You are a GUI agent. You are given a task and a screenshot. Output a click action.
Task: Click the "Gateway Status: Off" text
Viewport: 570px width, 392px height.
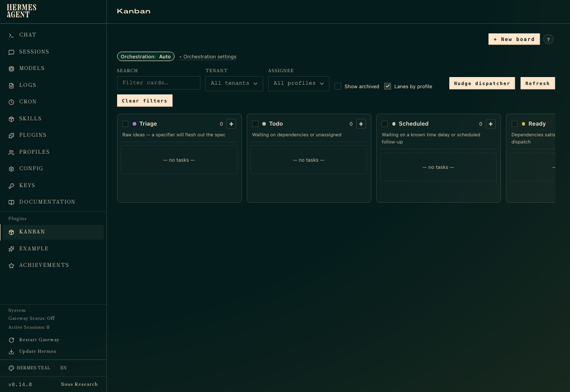coord(32,318)
